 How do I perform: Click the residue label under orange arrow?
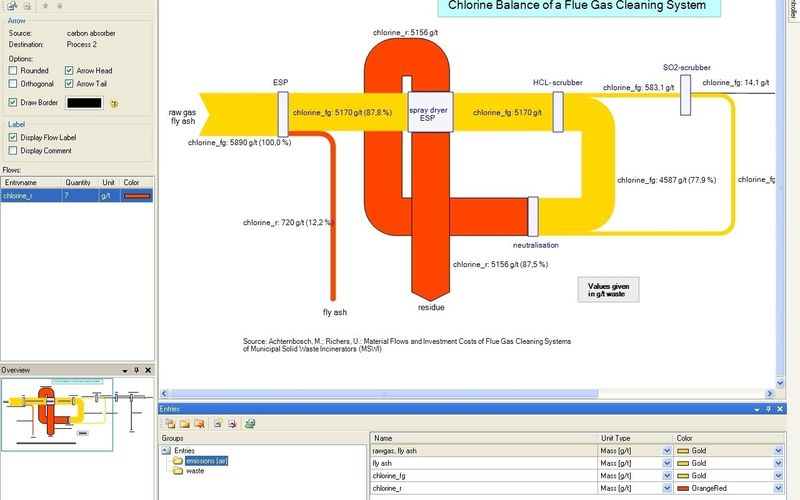(431, 307)
